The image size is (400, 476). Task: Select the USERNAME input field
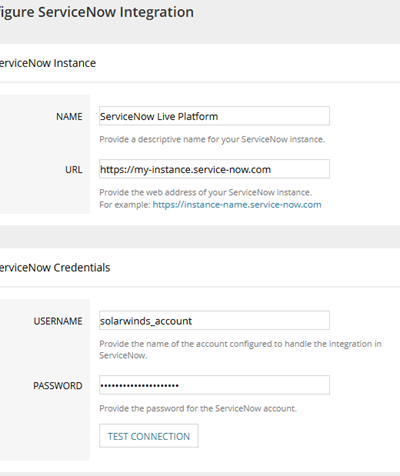(x=214, y=320)
